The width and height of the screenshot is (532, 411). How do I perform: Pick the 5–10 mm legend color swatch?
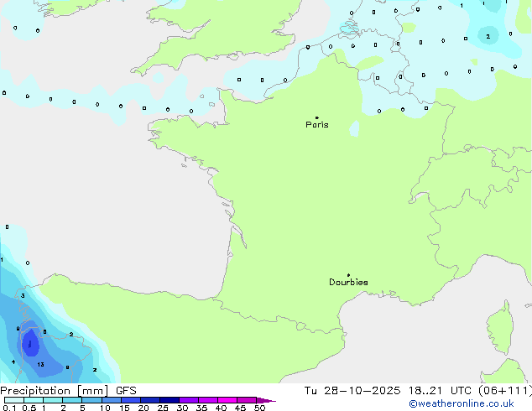coord(92,400)
